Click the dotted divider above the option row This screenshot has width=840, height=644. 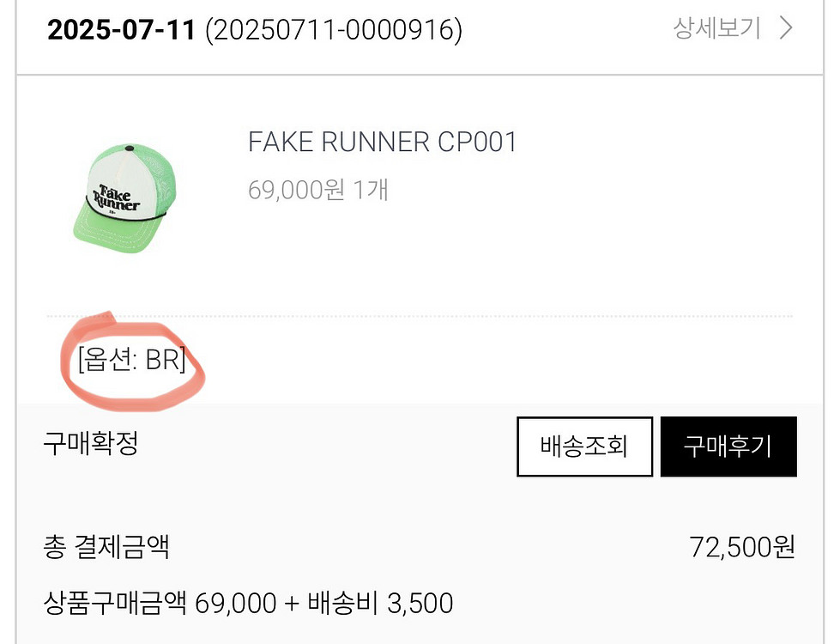515,317
